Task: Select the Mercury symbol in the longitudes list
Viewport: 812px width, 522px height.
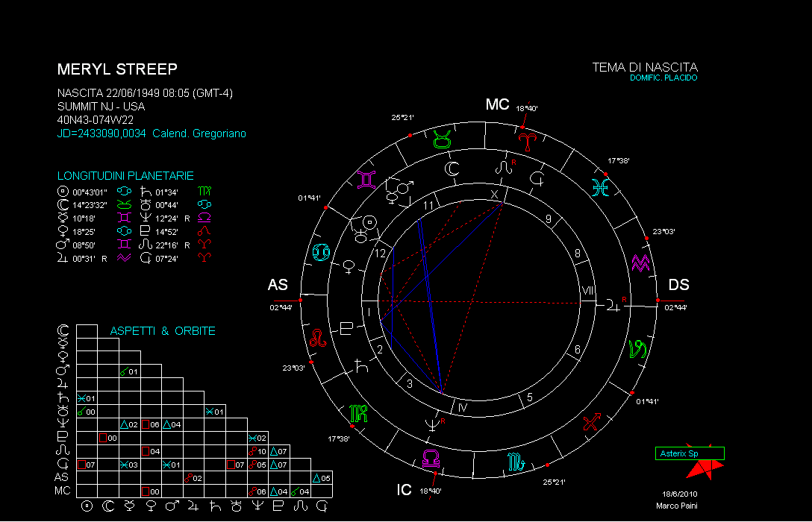Action: pyautogui.click(x=63, y=218)
